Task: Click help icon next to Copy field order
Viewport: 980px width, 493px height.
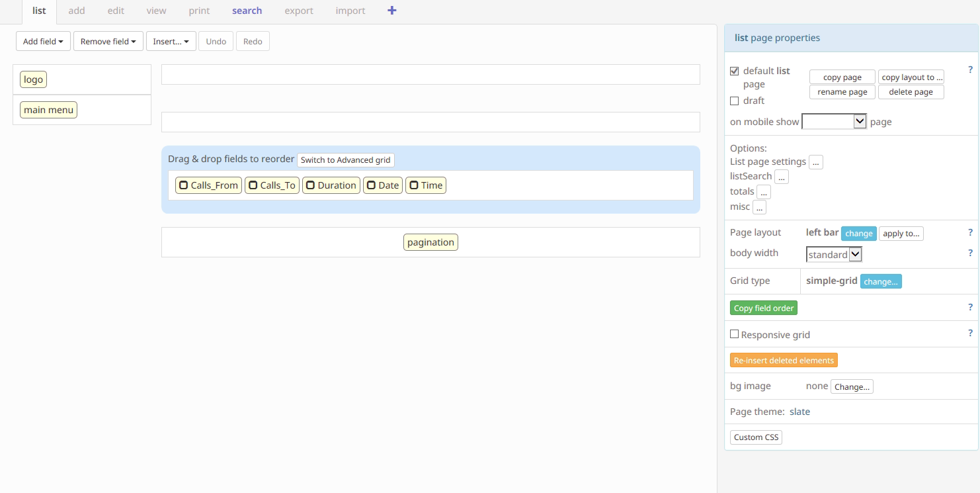Action: point(970,307)
